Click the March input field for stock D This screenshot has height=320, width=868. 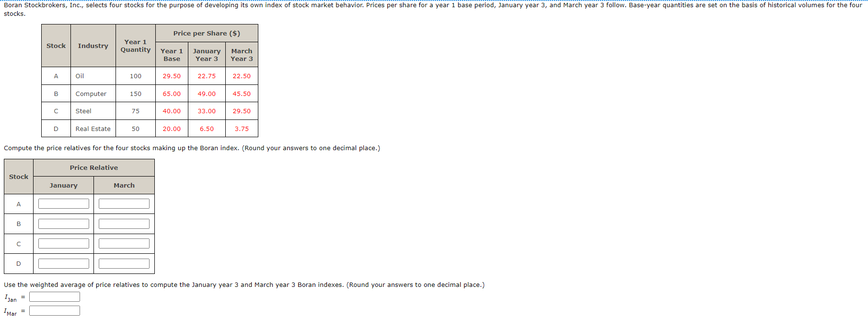click(x=124, y=264)
